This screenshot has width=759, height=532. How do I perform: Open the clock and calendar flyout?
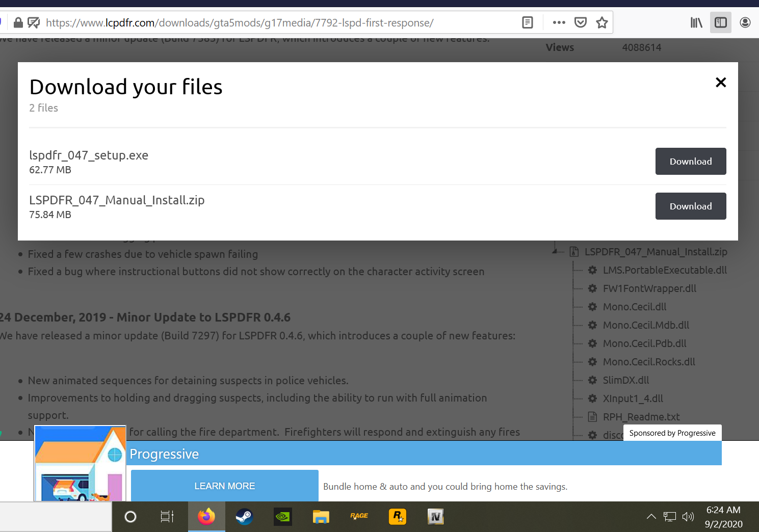click(724, 517)
